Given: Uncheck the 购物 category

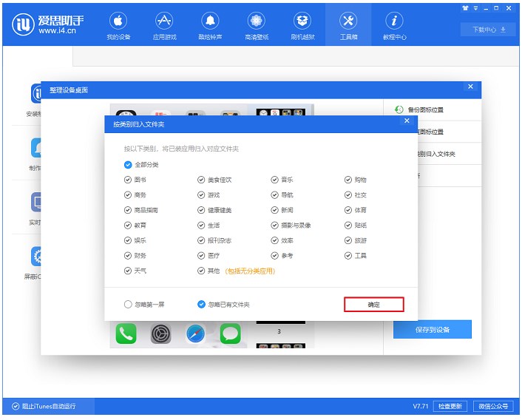Looking at the screenshot, I should pyautogui.click(x=348, y=180).
